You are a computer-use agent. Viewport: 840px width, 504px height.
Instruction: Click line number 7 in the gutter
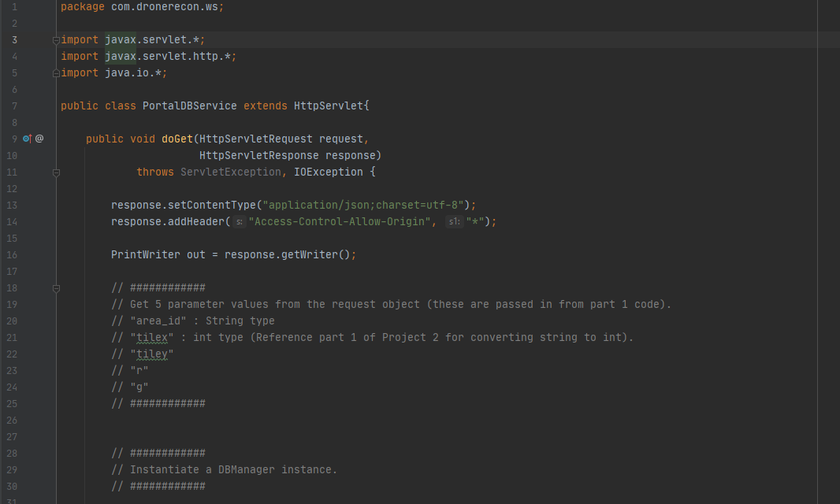(x=14, y=106)
